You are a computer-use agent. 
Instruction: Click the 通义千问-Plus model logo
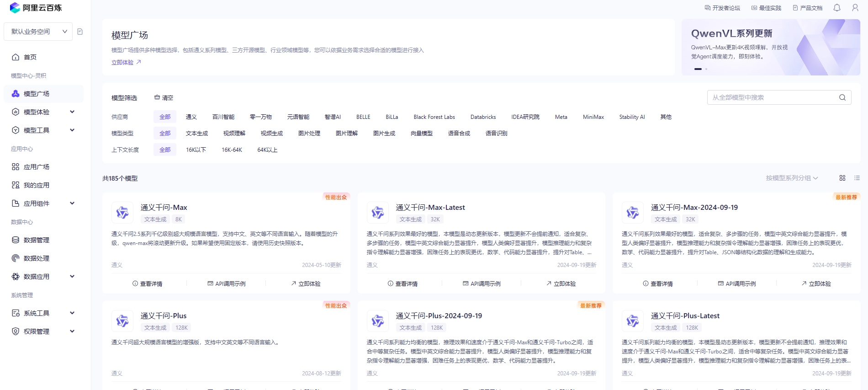point(122,321)
